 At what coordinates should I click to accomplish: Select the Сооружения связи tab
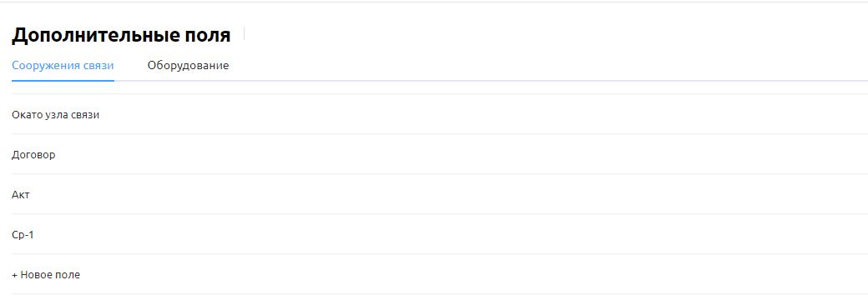coord(63,66)
